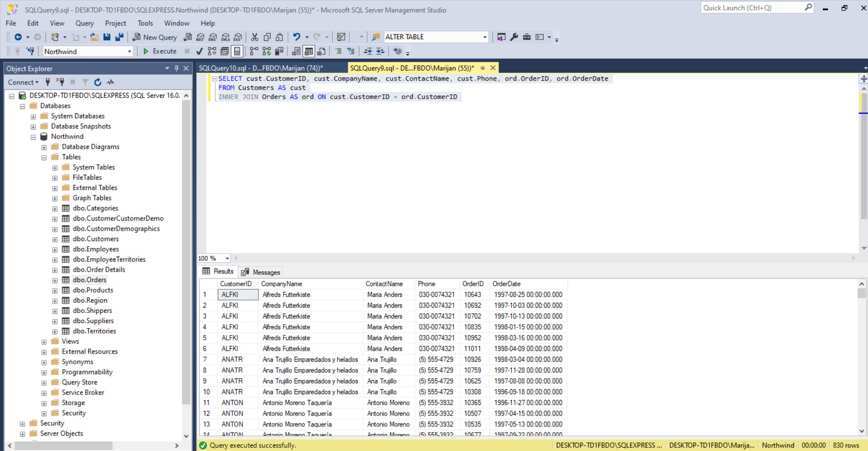Open the Toolbox icon
868x451 pixels.
(x=527, y=37)
